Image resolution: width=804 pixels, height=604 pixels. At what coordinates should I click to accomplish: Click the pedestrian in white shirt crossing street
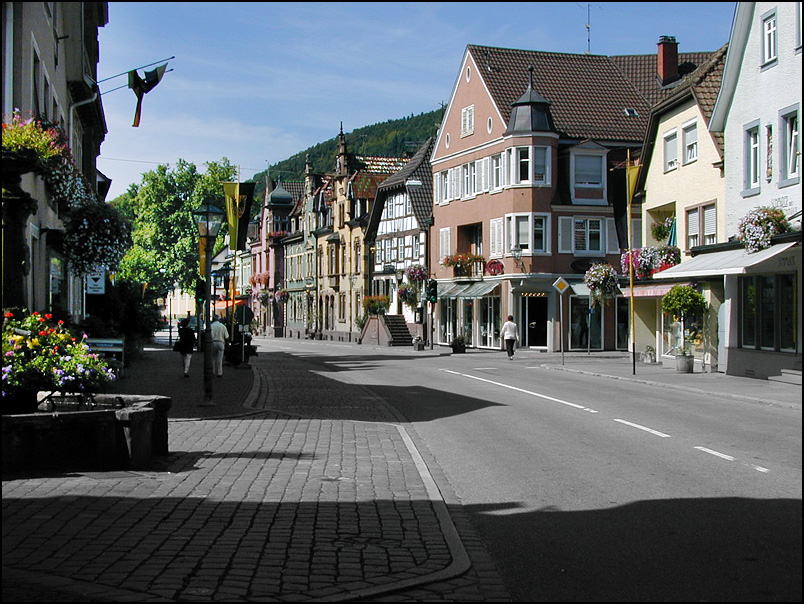pyautogui.click(x=509, y=336)
